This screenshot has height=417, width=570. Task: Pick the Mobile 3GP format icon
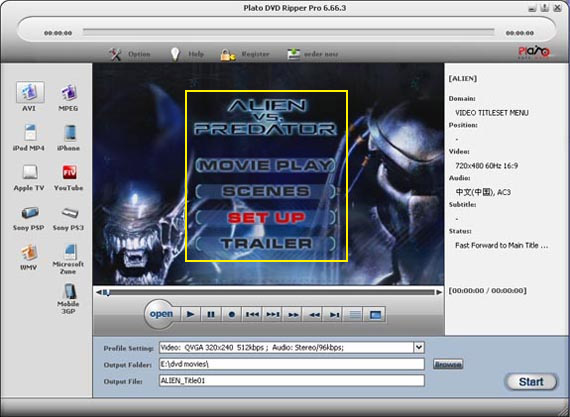(x=69, y=292)
